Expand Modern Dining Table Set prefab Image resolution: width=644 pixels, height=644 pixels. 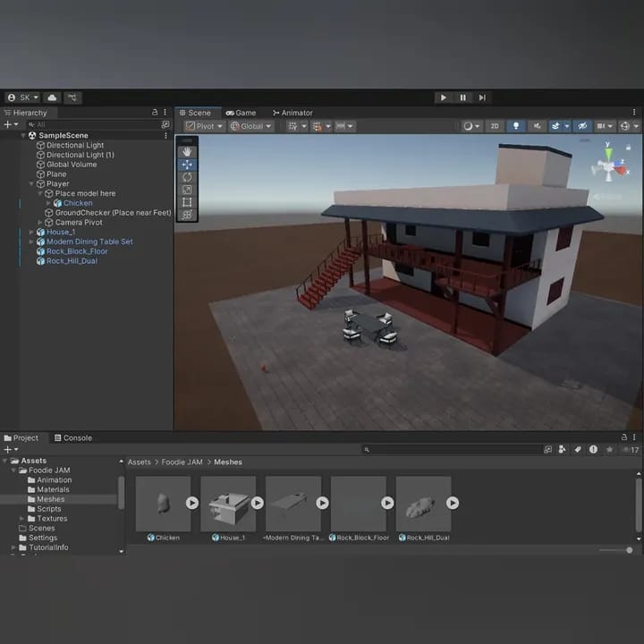coord(31,241)
